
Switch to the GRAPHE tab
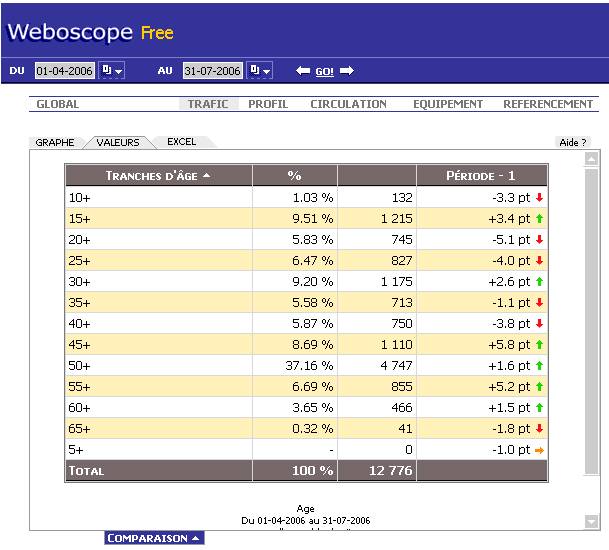click(55, 143)
